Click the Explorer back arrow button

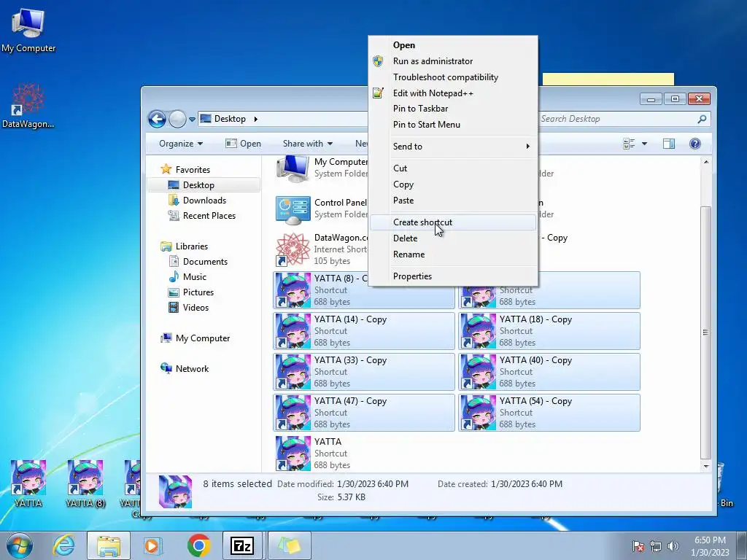pyautogui.click(x=157, y=119)
